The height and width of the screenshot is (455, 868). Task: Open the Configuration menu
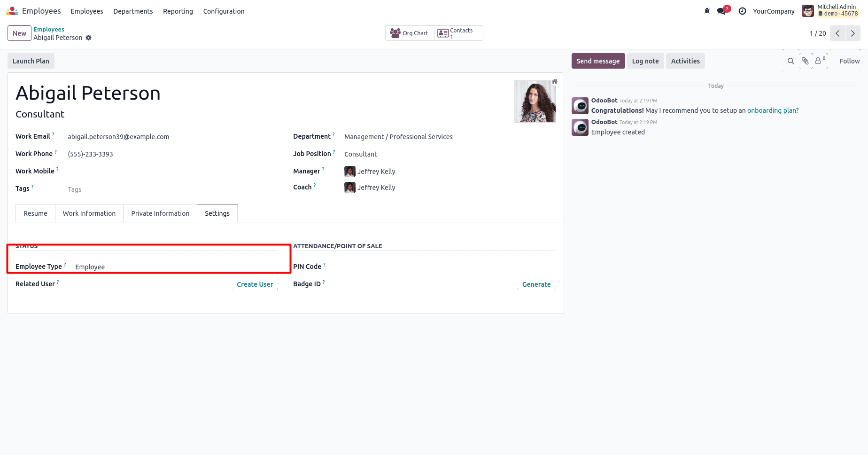(x=224, y=11)
